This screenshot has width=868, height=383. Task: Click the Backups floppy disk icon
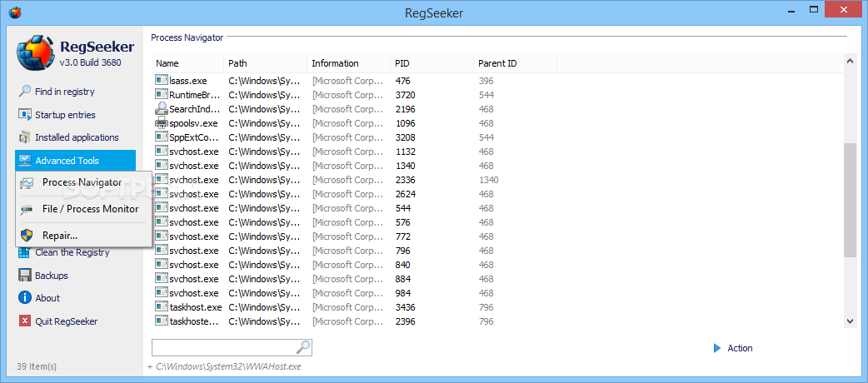click(25, 275)
